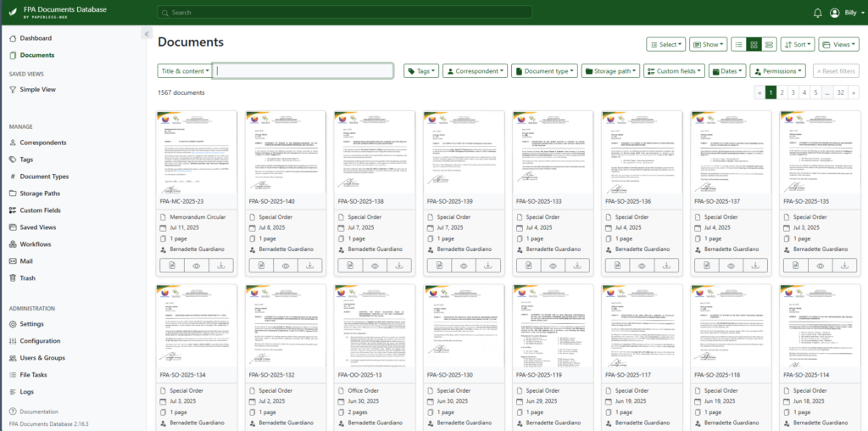Open the Sort dropdown
Image resolution: width=868 pixels, height=431 pixels.
tap(798, 44)
